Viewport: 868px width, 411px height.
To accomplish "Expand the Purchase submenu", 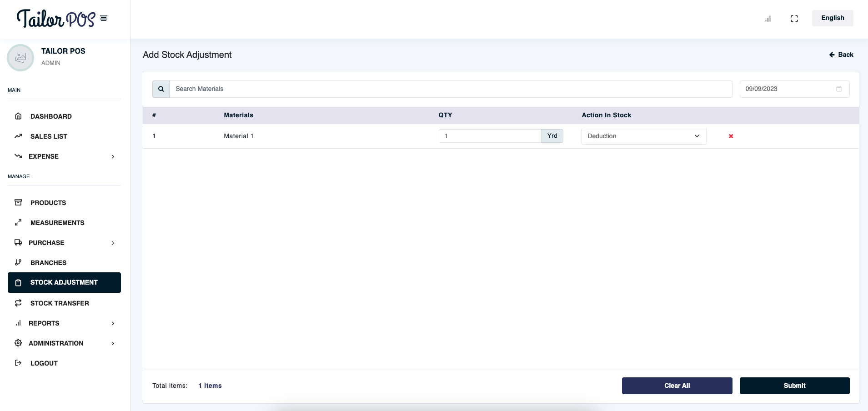I will pyautogui.click(x=113, y=243).
